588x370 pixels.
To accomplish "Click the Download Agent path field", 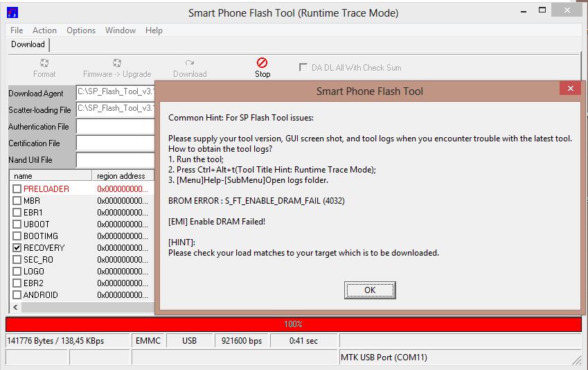I will coord(116,92).
